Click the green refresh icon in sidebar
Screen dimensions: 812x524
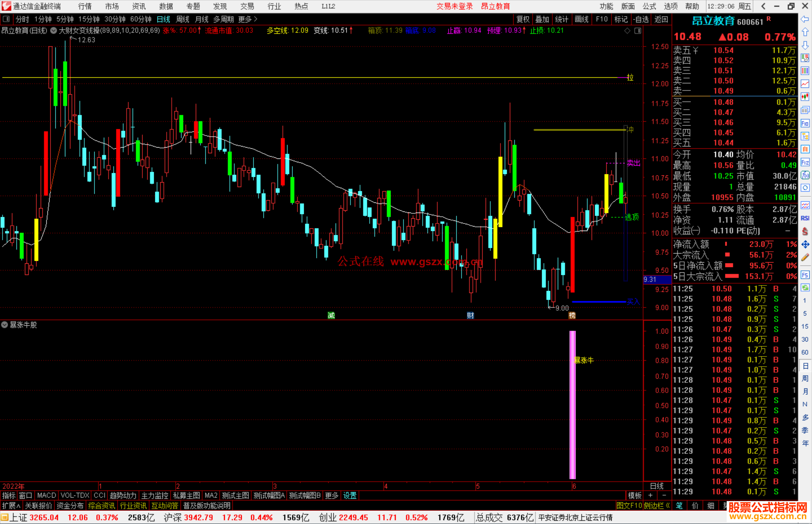[x=805, y=288]
